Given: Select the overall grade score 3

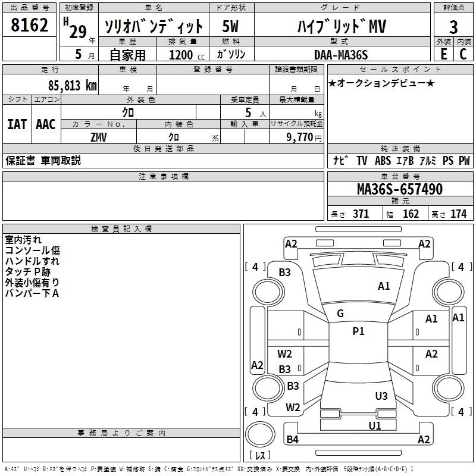Looking at the screenshot, I should tap(453, 27).
